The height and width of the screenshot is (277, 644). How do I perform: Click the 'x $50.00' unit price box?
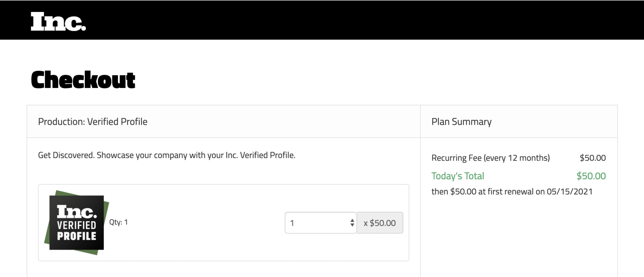380,223
